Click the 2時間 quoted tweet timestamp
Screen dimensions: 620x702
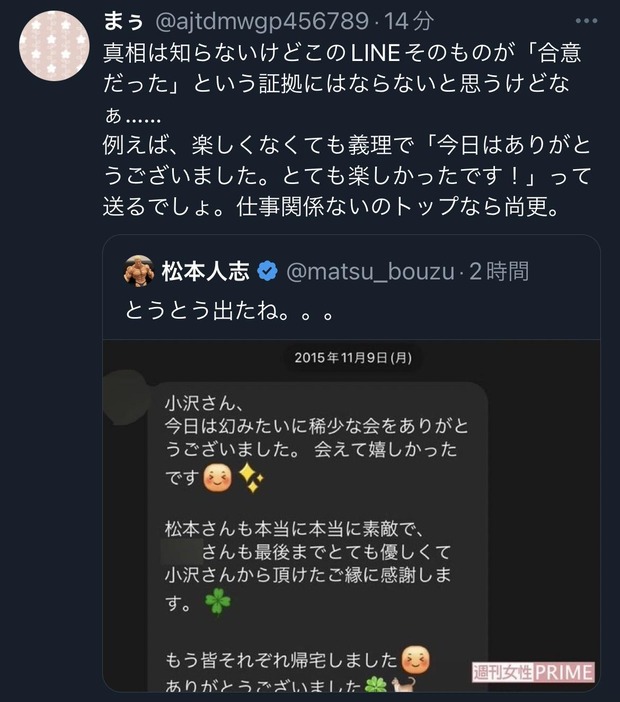pyautogui.click(x=499, y=271)
